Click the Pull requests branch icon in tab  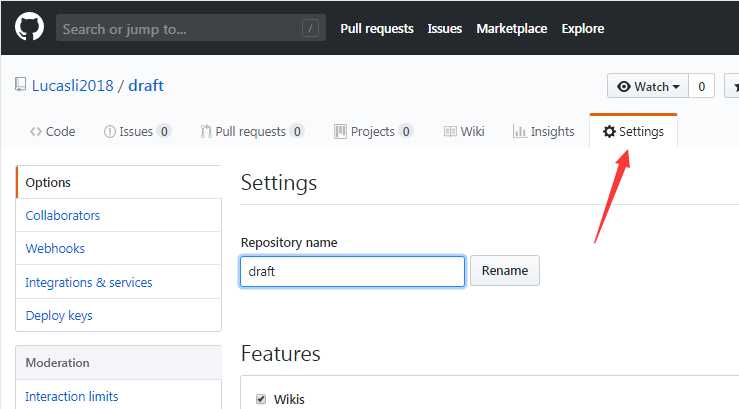(x=205, y=131)
